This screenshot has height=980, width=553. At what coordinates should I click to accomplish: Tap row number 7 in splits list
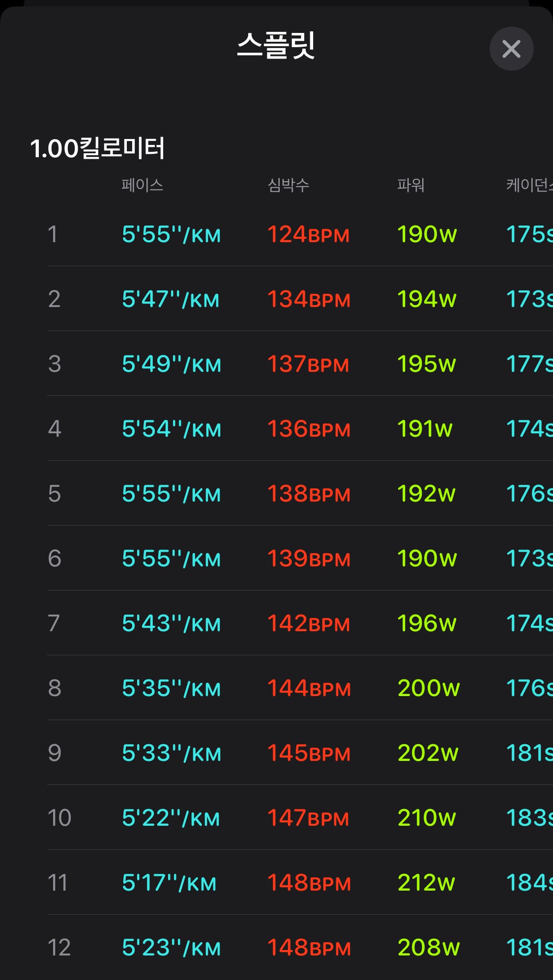tap(54, 623)
